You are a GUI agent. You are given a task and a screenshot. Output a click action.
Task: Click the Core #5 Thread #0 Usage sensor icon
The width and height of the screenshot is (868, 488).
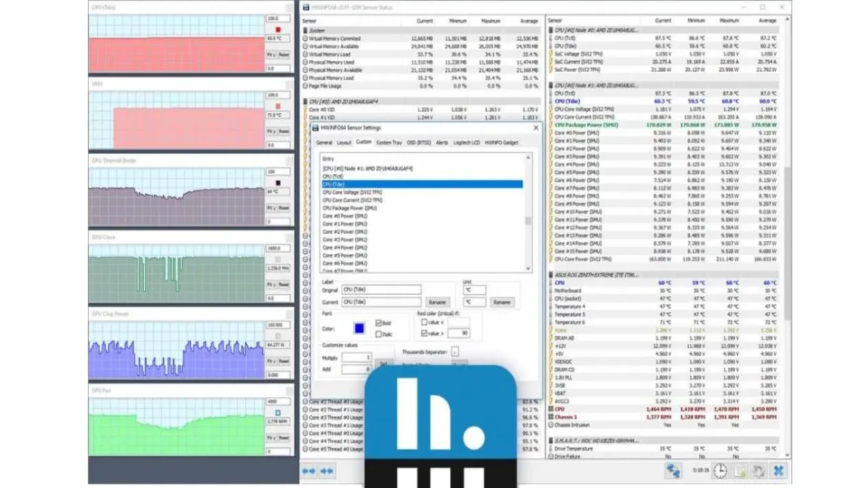pyautogui.click(x=305, y=449)
